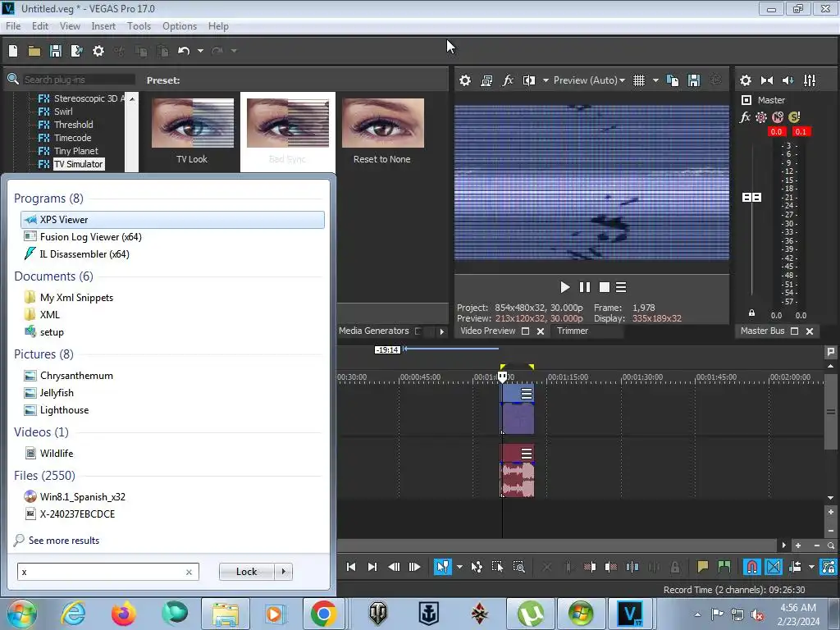Open Preview (Auto) quality dropdown

coord(589,80)
